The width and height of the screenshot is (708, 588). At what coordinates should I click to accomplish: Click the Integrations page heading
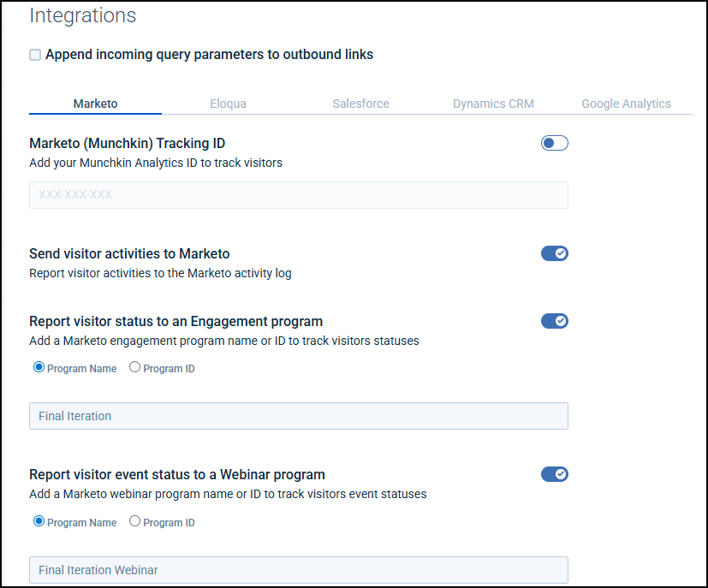[82, 15]
